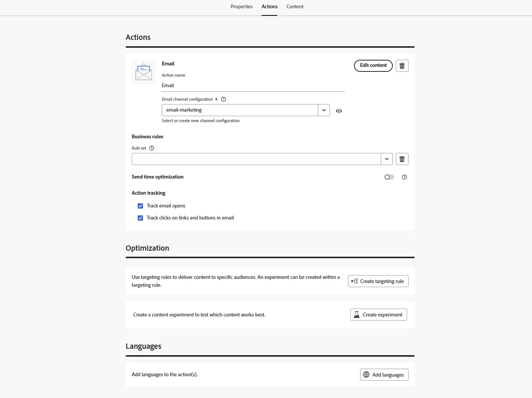Click the 'Action tracking' label

click(149, 193)
